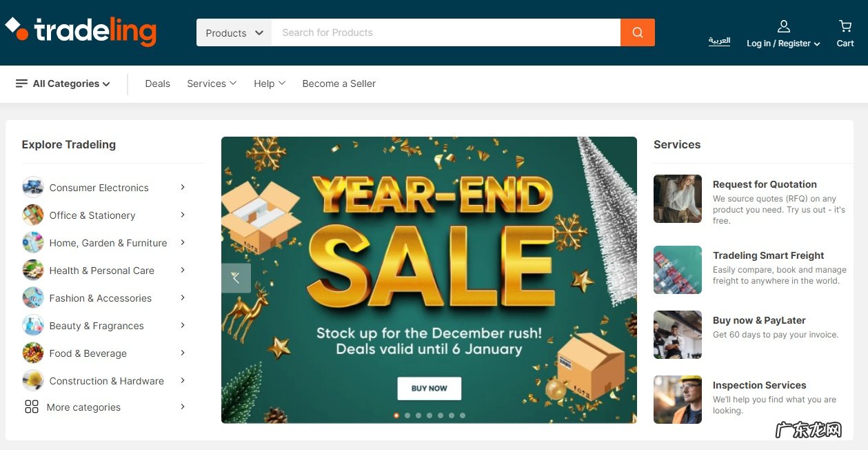Switch language to Arabic link
Screen dimensions: 868x450
(x=719, y=40)
